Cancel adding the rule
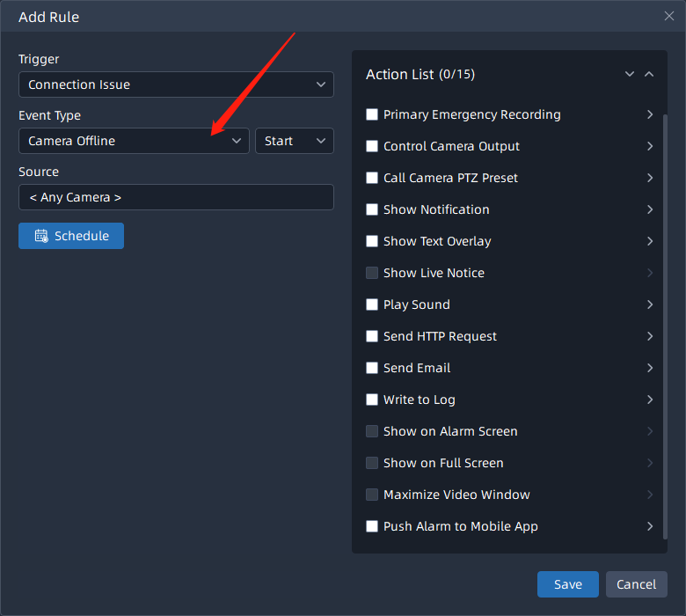This screenshot has height=616, width=686. 636,584
